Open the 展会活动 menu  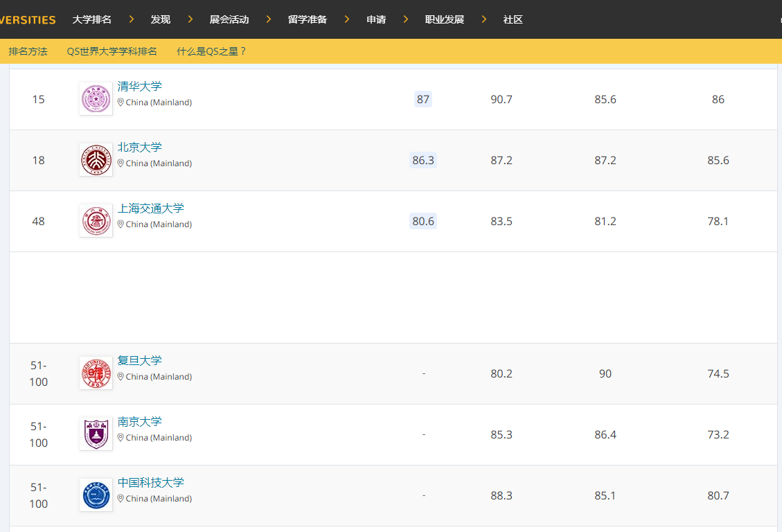coord(229,19)
